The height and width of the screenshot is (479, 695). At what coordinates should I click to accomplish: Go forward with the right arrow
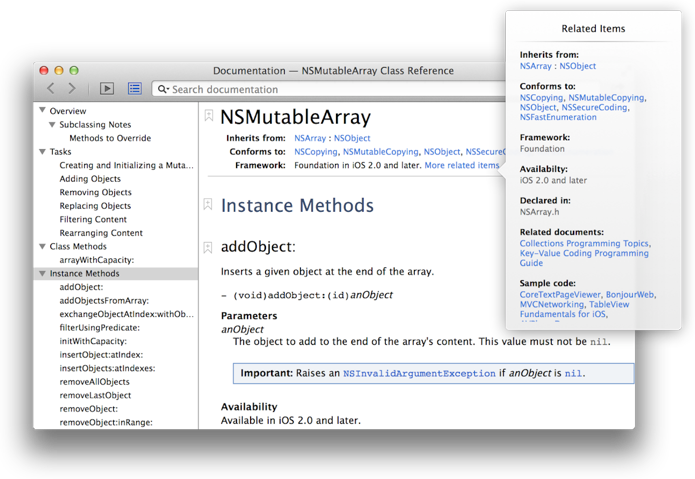pos(72,88)
